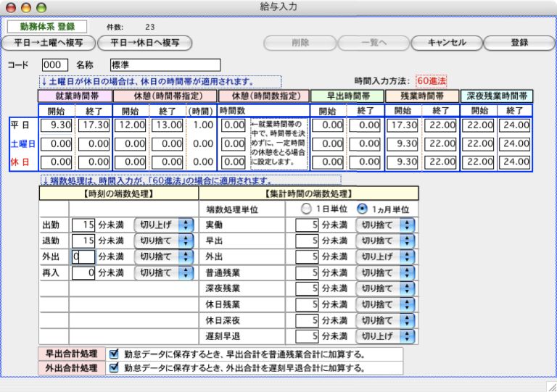557x392 pixels.
Task: Open the 再入 rounding method dropdown
Action: 165,272
